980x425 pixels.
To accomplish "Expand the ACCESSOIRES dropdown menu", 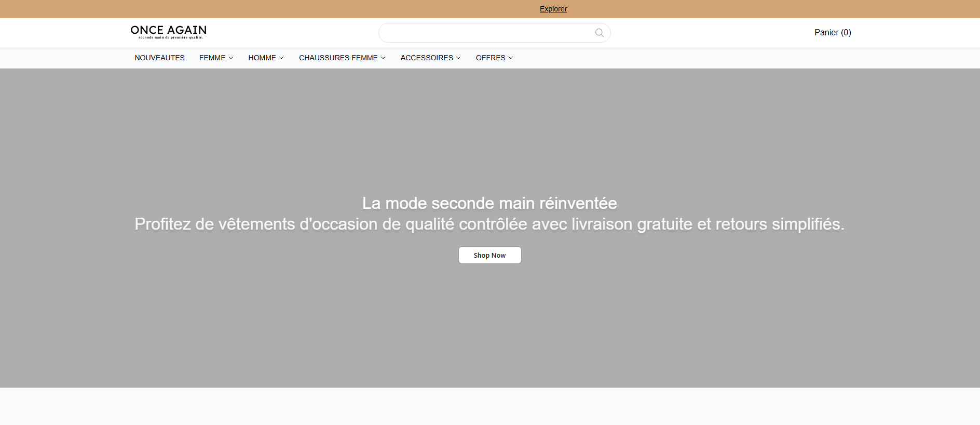I will [430, 58].
